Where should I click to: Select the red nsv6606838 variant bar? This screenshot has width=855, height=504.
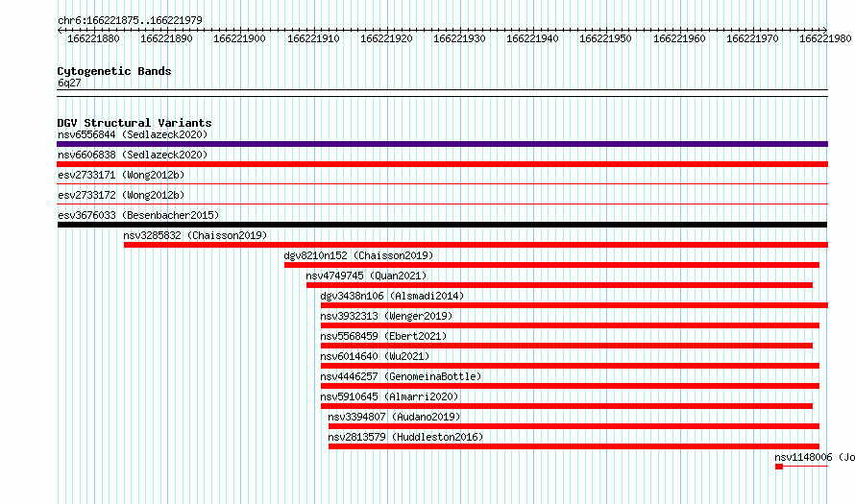442,164
